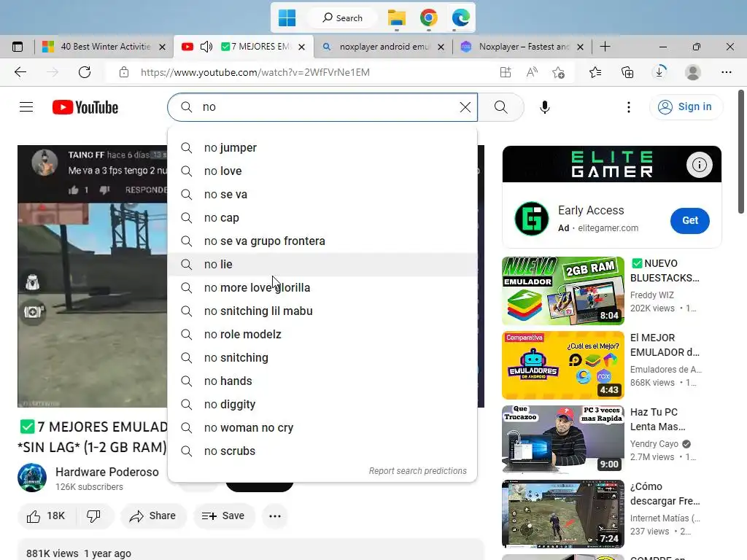Close the noxplayer android emu tab

[x=441, y=47]
